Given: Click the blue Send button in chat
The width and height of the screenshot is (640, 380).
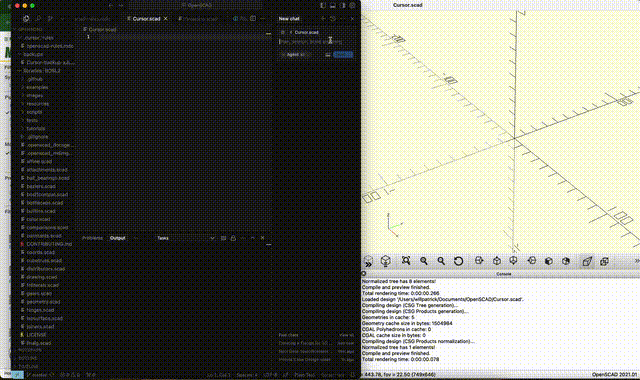Looking at the screenshot, I should click(x=343, y=54).
